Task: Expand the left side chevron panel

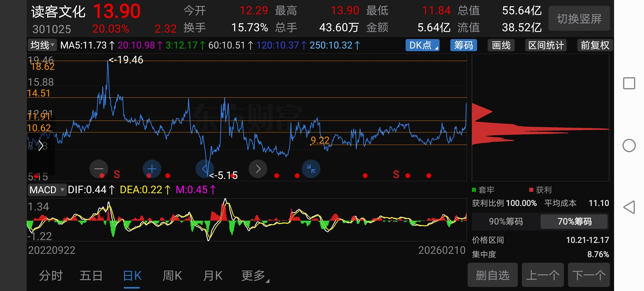Action: [x=41, y=146]
